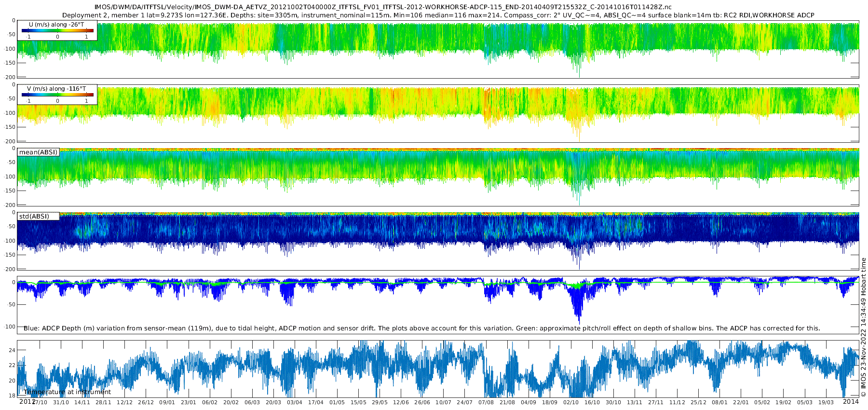Click the '30/10' date tick label
Viewport: 868px width, 410px height.
613,402
